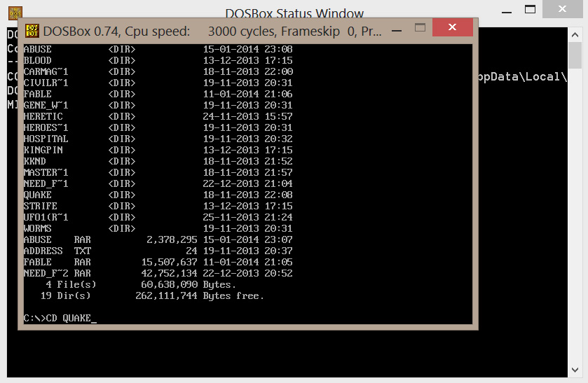Click the FABLE RAR file name
This screenshot has width=588, height=383.
click(x=57, y=263)
